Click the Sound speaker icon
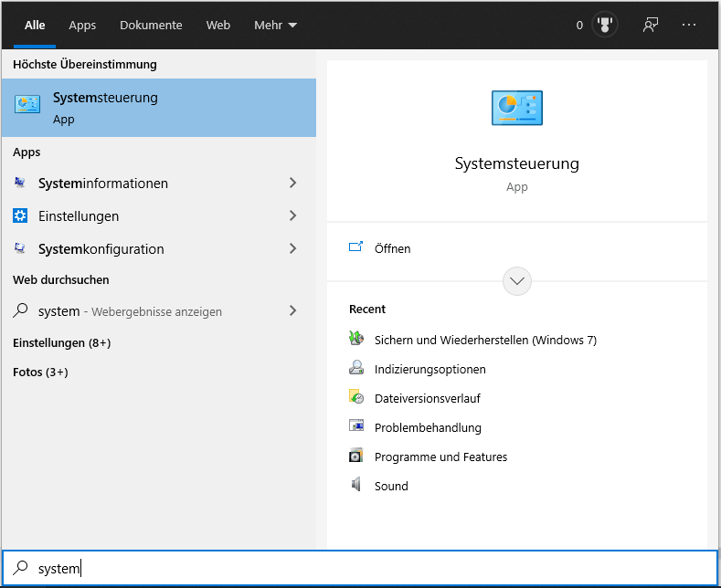The image size is (721, 588). [356, 486]
